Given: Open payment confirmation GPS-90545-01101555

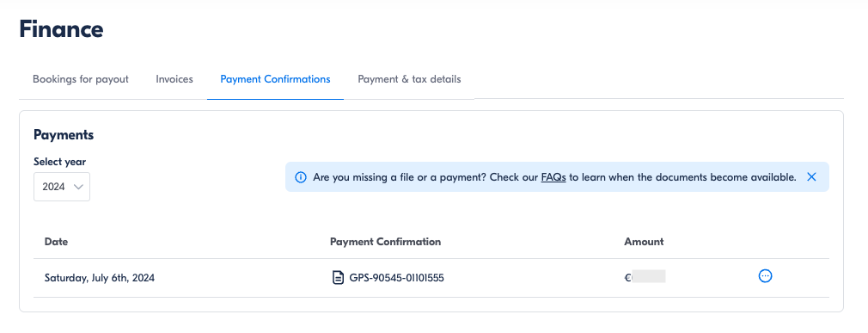Looking at the screenshot, I should 396,278.
